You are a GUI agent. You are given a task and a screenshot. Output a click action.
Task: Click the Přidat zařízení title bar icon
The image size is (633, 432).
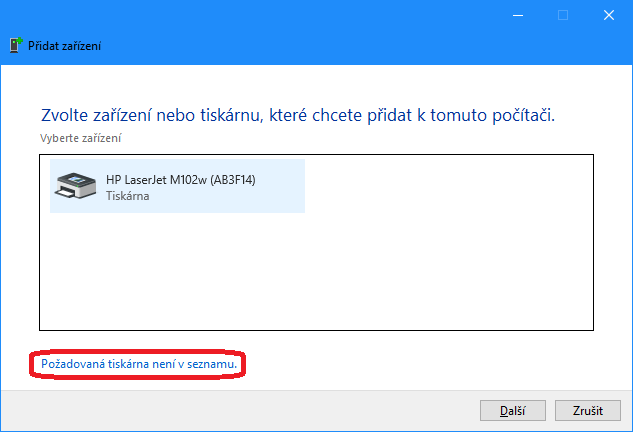[x=15, y=45]
